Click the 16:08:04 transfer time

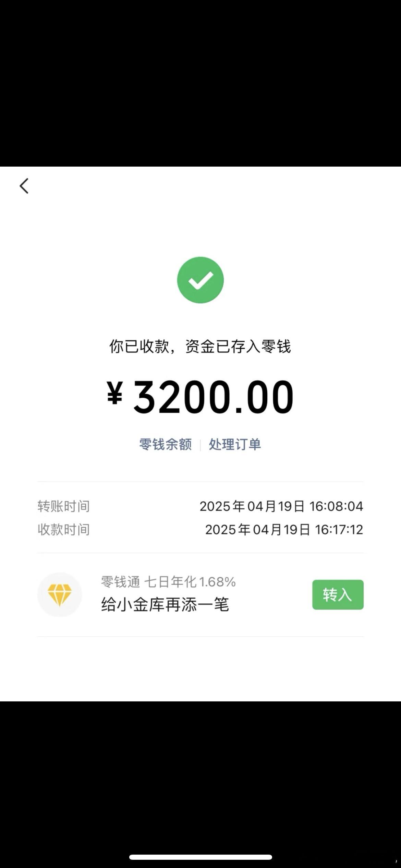coord(337,506)
